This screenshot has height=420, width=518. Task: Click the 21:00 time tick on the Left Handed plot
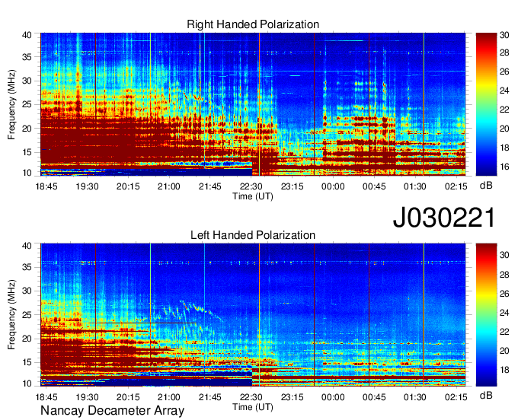(x=169, y=397)
